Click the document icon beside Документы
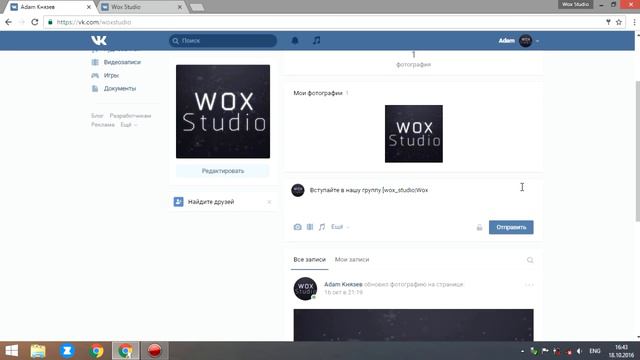This screenshot has width=640, height=360. point(95,88)
